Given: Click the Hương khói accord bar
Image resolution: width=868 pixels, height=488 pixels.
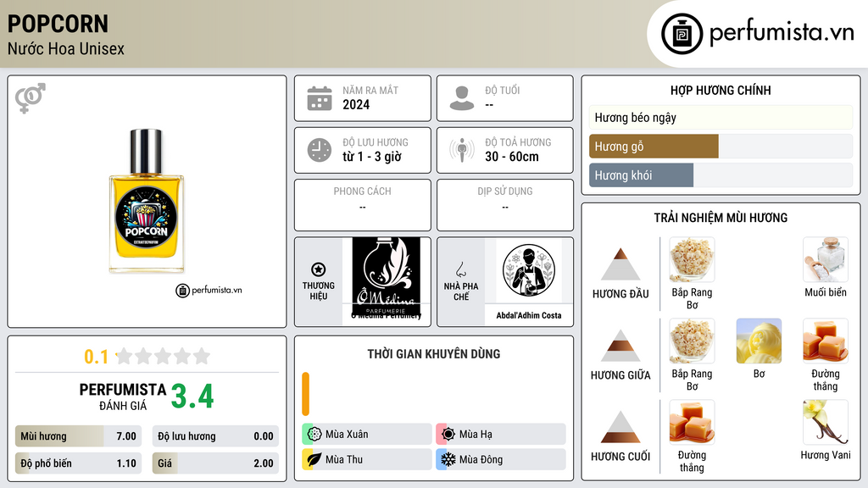Looking at the screenshot, I should click(x=721, y=175).
